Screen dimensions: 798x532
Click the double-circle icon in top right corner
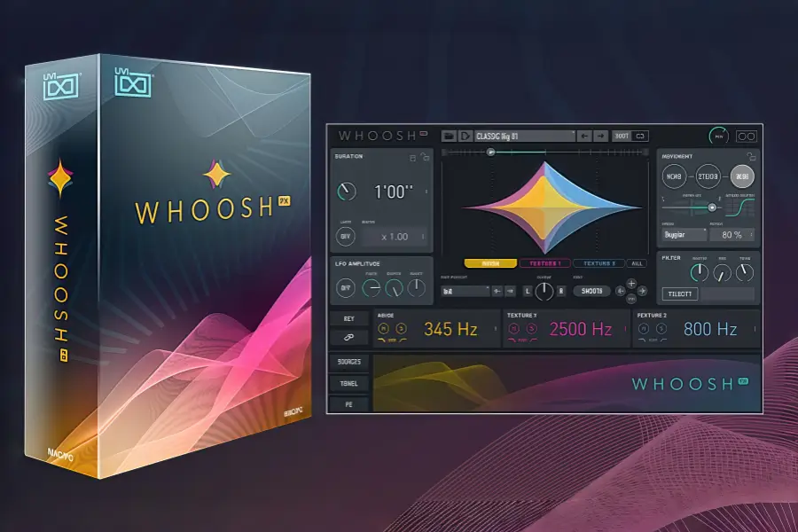[x=746, y=136]
